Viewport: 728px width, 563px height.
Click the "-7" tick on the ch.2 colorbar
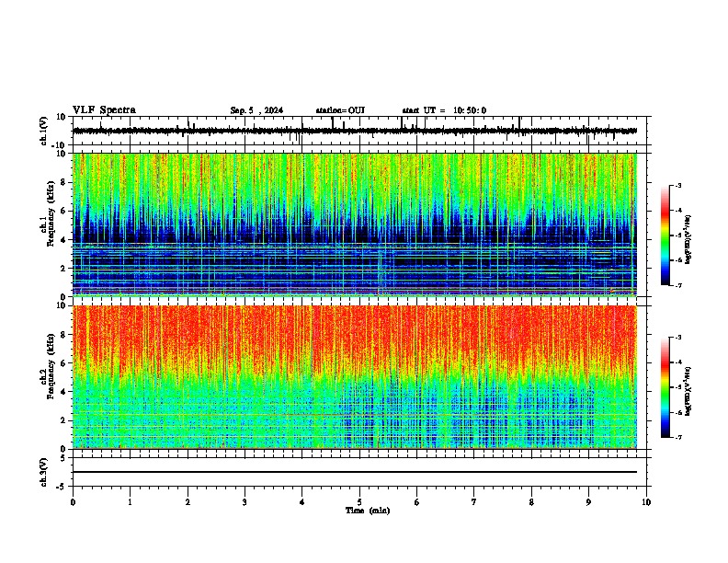(x=677, y=437)
